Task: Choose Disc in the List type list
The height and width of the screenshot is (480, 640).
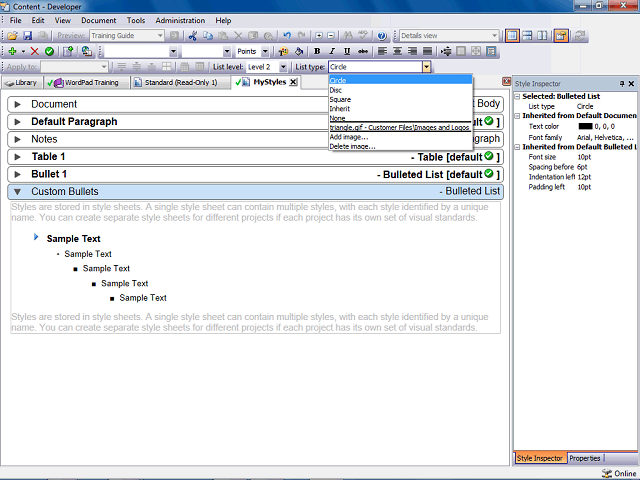Action: click(400, 90)
